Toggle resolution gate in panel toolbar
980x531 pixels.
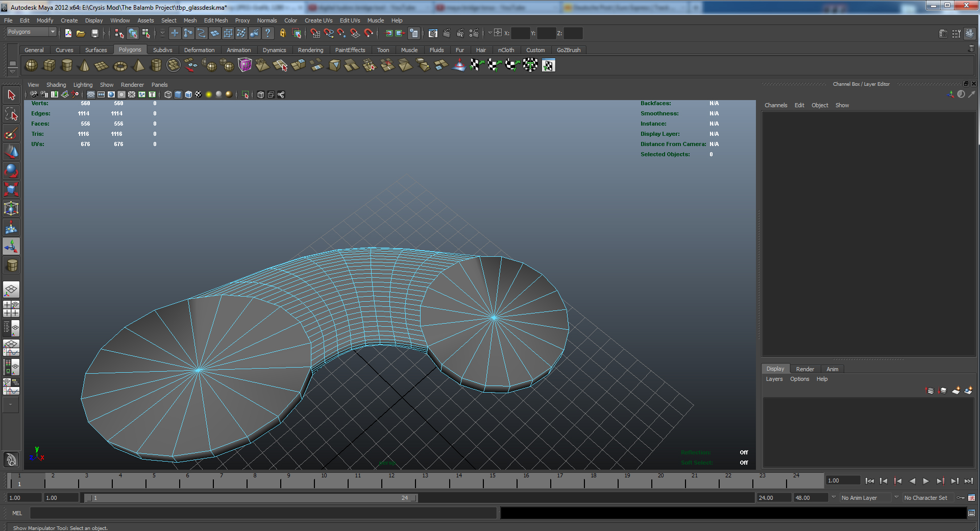111,94
